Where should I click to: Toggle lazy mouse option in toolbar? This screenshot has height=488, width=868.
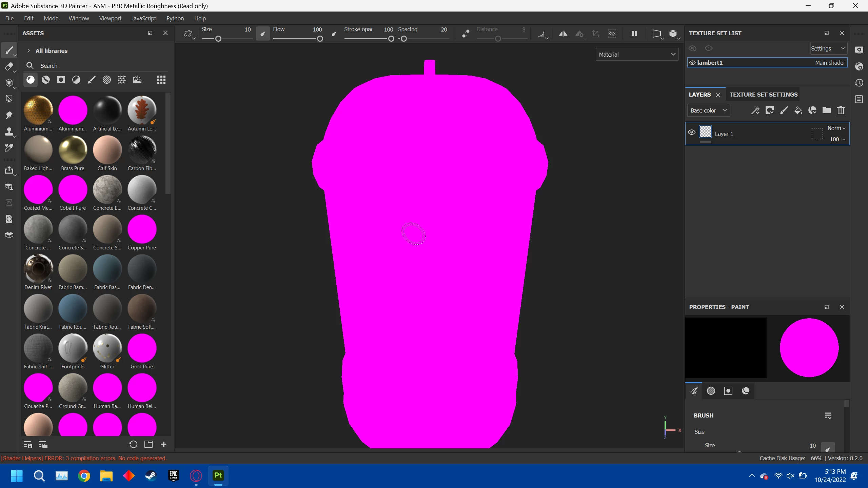point(466,34)
